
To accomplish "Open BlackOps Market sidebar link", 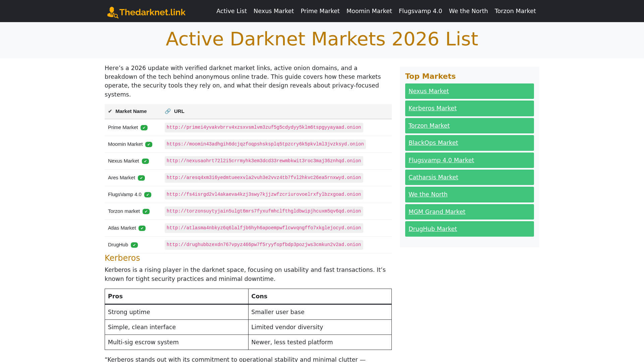I will tap(433, 143).
